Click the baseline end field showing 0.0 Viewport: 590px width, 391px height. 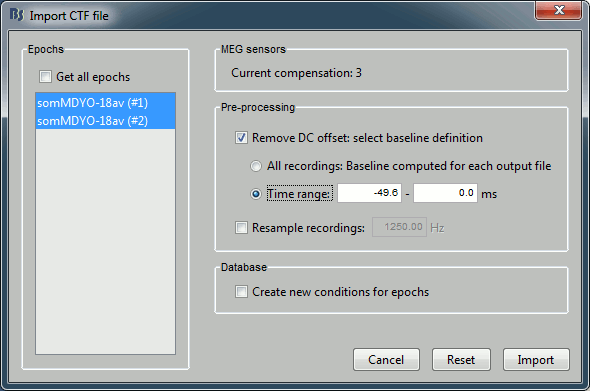(446, 193)
